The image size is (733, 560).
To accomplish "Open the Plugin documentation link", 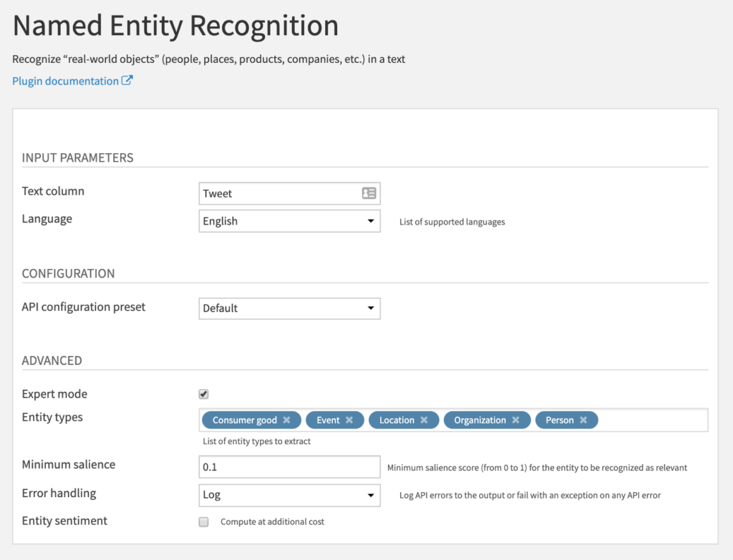I will click(x=65, y=82).
